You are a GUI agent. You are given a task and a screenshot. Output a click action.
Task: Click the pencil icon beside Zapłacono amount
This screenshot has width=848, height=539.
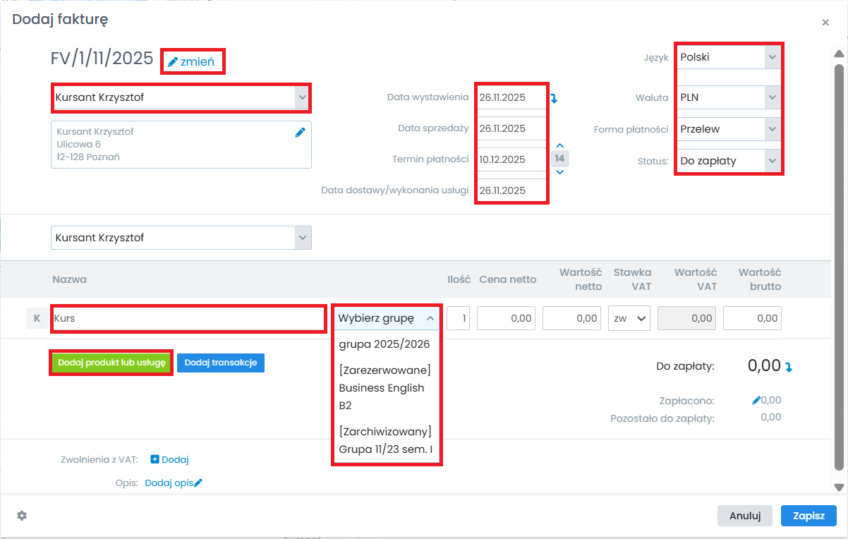(756, 400)
